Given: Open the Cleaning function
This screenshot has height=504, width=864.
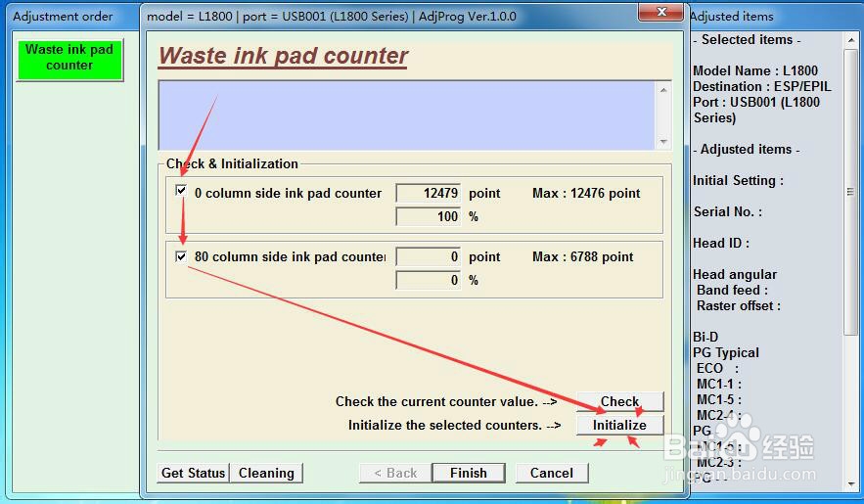Looking at the screenshot, I should coord(266,473).
